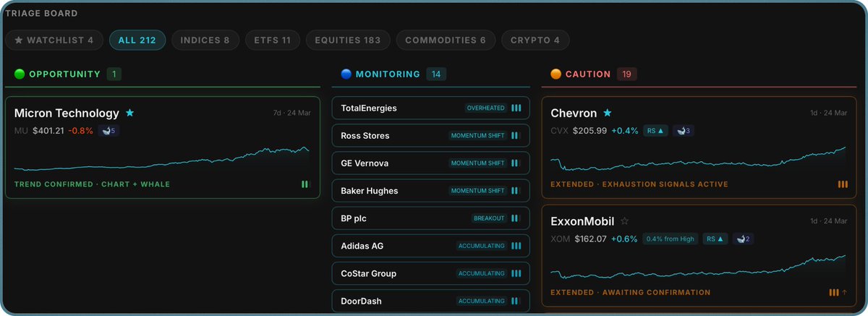Click ACCUMULATING tag on DoorDash
This screenshot has width=868, height=316.
tap(481, 301)
